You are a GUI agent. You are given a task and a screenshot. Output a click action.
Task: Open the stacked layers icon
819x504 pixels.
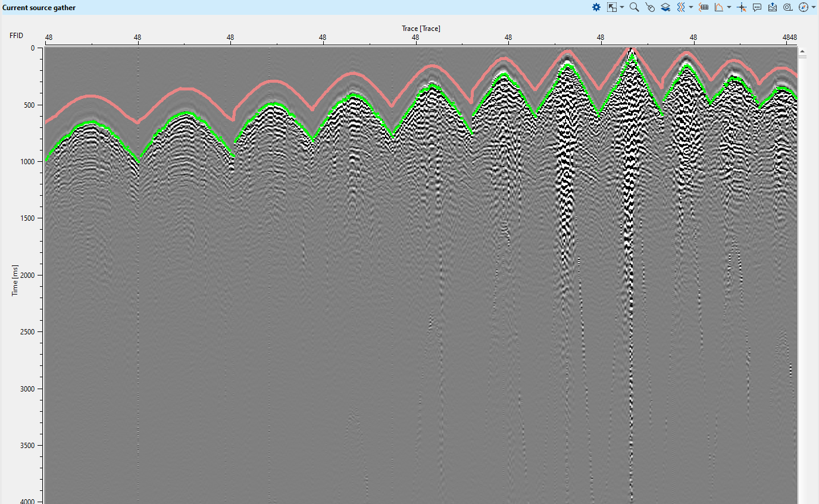[665, 8]
